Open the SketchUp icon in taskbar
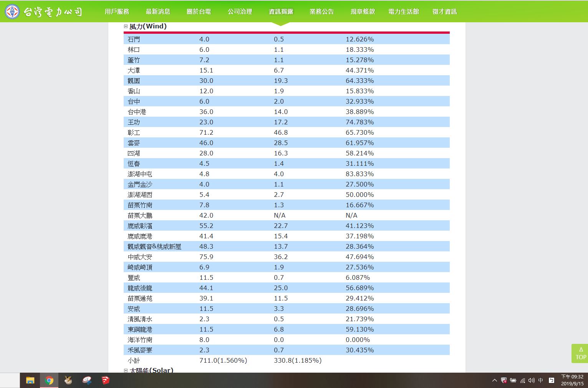 tap(106, 380)
